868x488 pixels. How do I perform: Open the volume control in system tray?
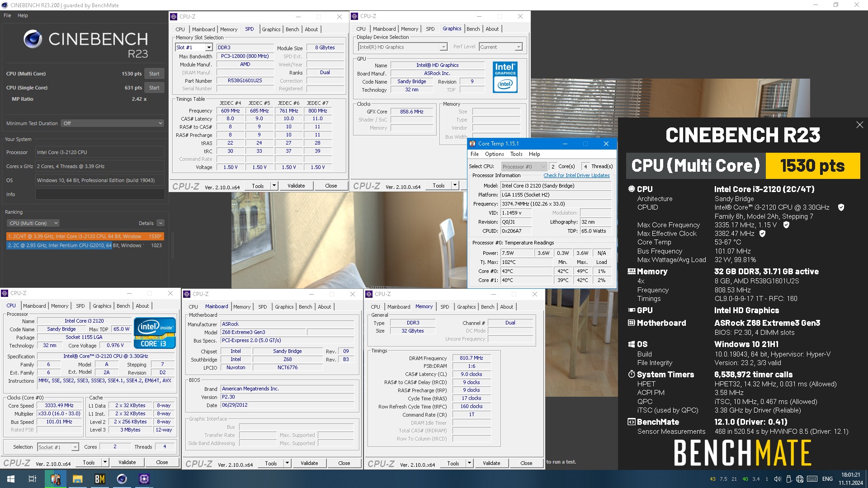click(x=778, y=479)
